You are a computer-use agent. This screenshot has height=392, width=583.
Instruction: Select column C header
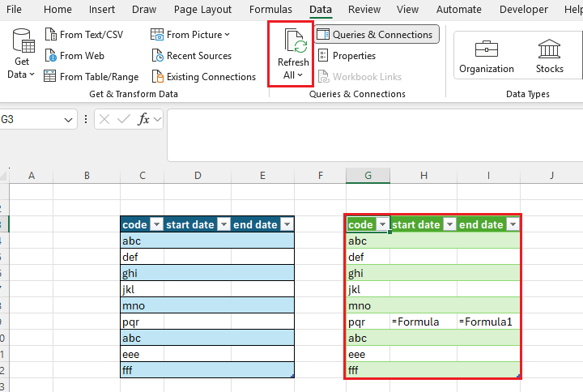point(143,176)
